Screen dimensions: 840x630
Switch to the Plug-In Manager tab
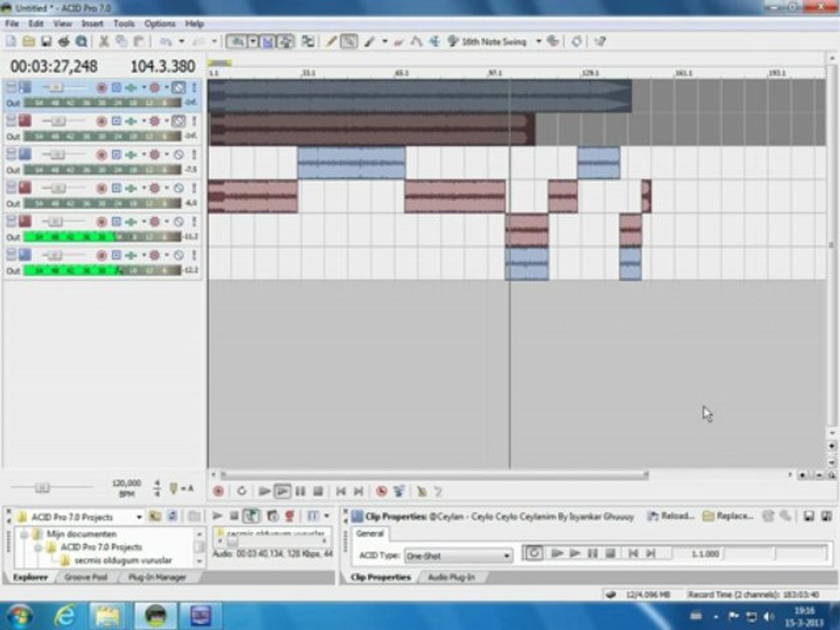(x=157, y=577)
